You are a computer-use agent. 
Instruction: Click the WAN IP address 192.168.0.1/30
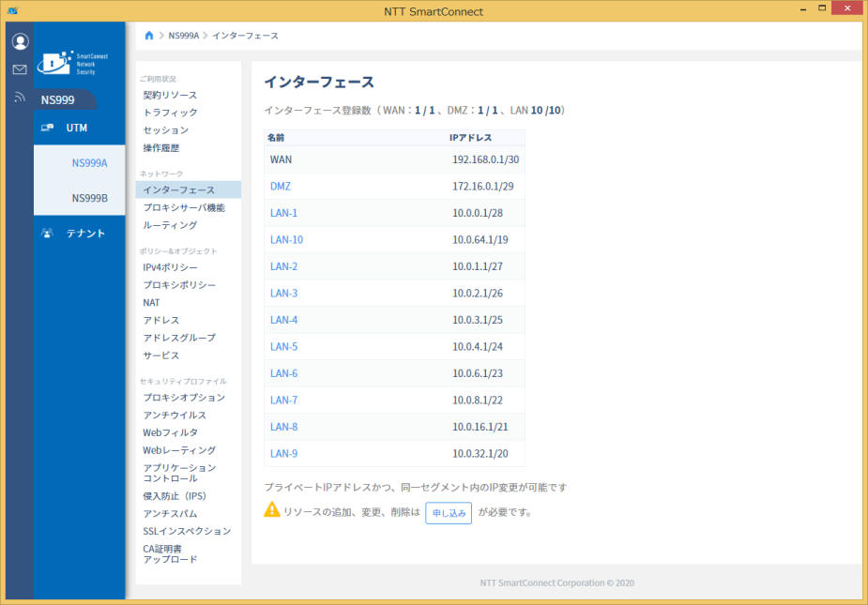[485, 159]
